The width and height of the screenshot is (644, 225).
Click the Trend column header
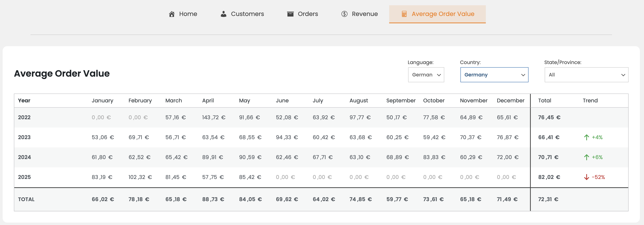(590, 101)
